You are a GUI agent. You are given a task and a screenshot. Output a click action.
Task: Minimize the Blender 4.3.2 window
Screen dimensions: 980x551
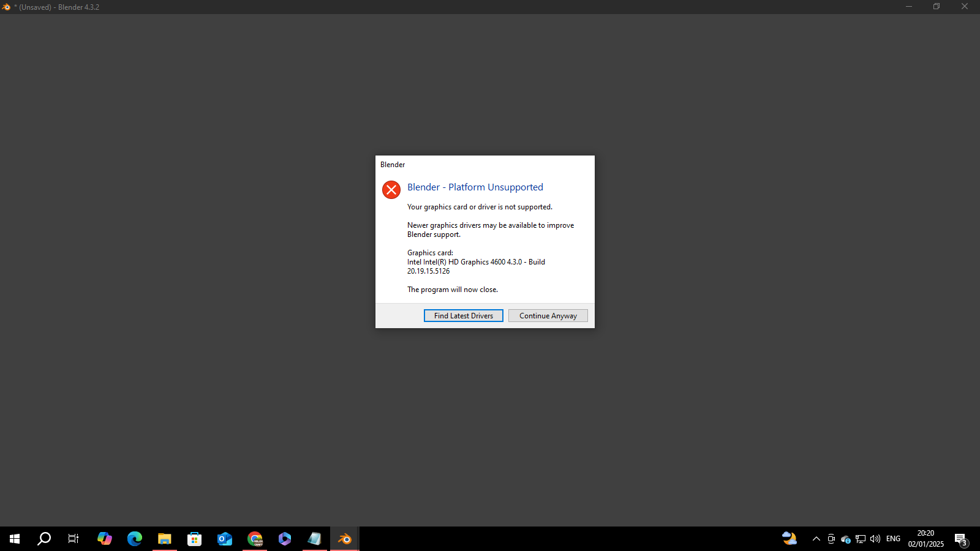coord(909,7)
